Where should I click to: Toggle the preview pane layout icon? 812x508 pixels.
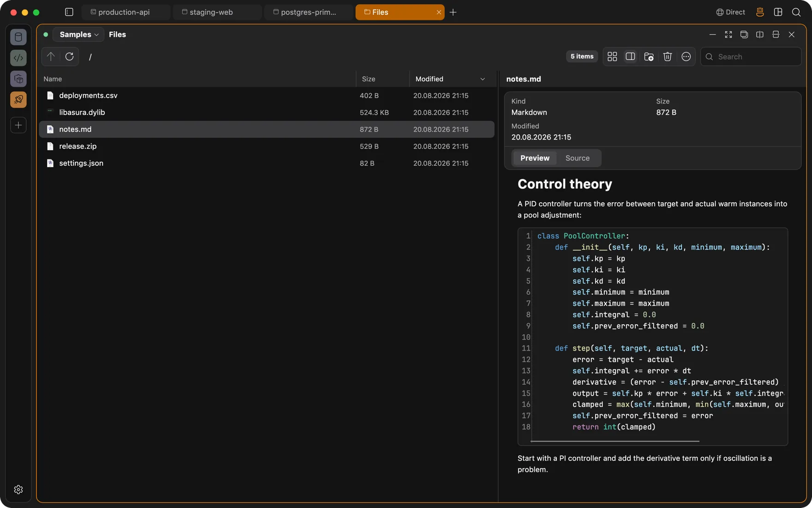pyautogui.click(x=630, y=56)
